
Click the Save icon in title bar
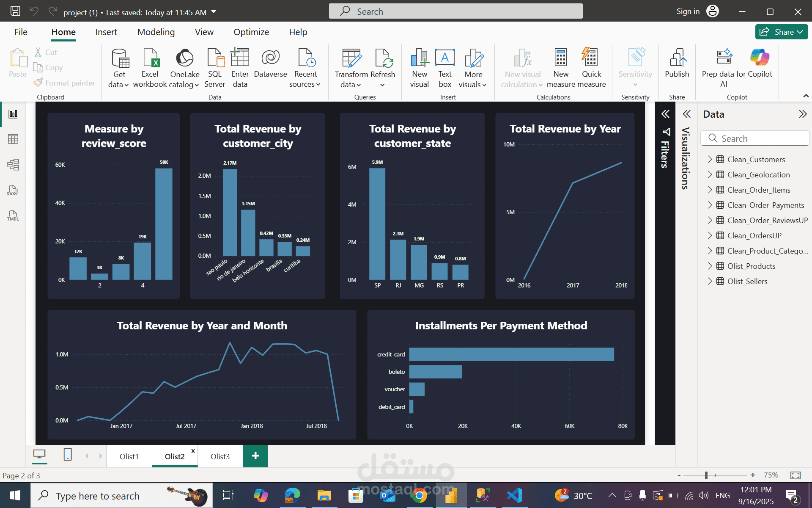[15, 11]
